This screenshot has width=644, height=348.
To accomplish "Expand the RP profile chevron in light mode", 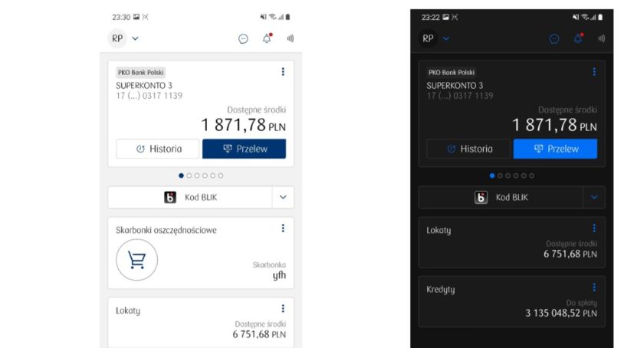I will (135, 38).
